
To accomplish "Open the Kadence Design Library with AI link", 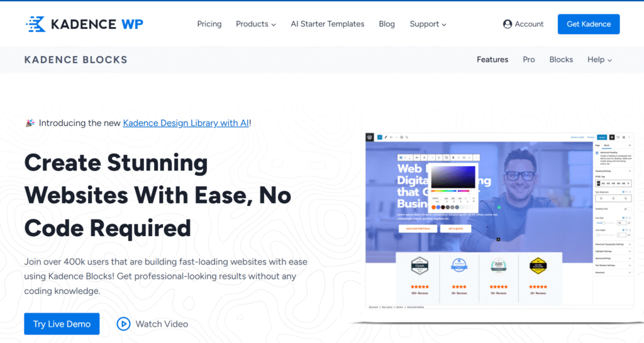I will click(x=186, y=123).
